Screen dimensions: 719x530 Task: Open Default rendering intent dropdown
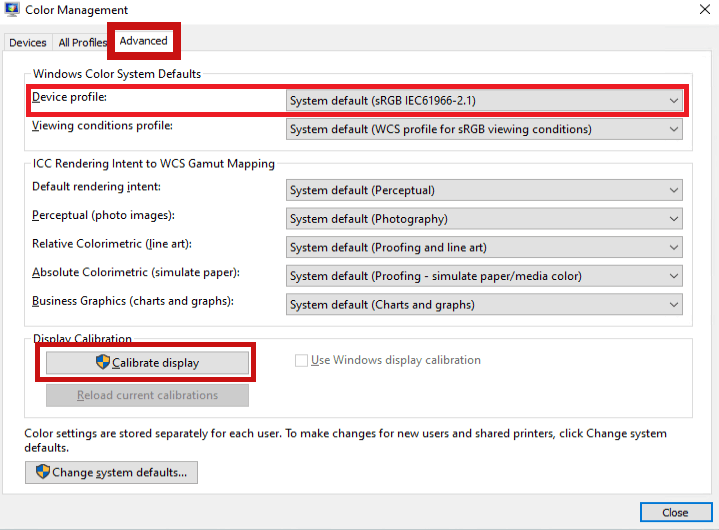pos(484,190)
